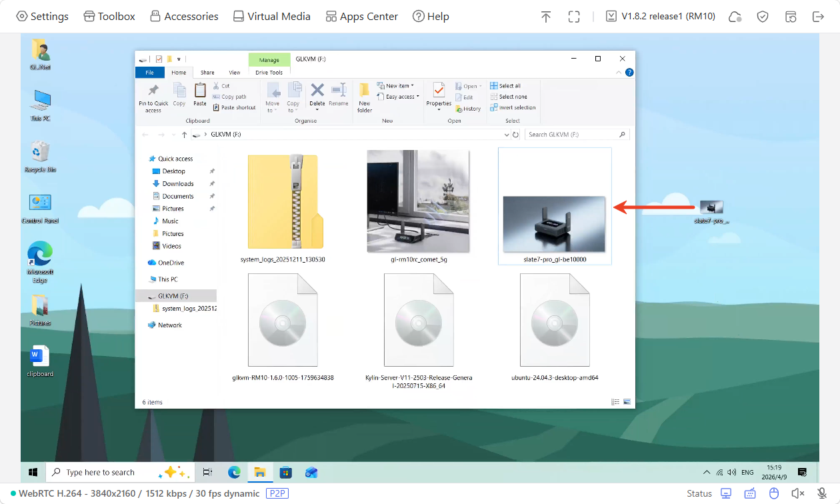Switch to the View tab in File Explorer
The image size is (840, 504).
point(236,72)
